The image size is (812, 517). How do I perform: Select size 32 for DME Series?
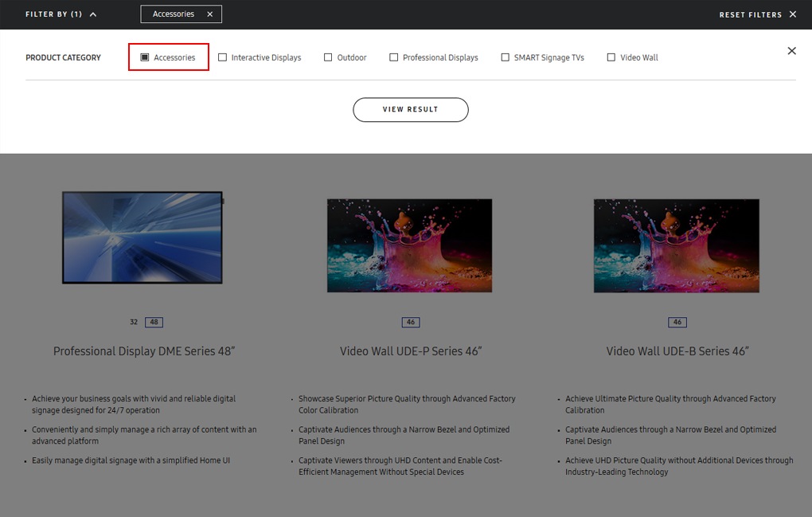pos(134,322)
